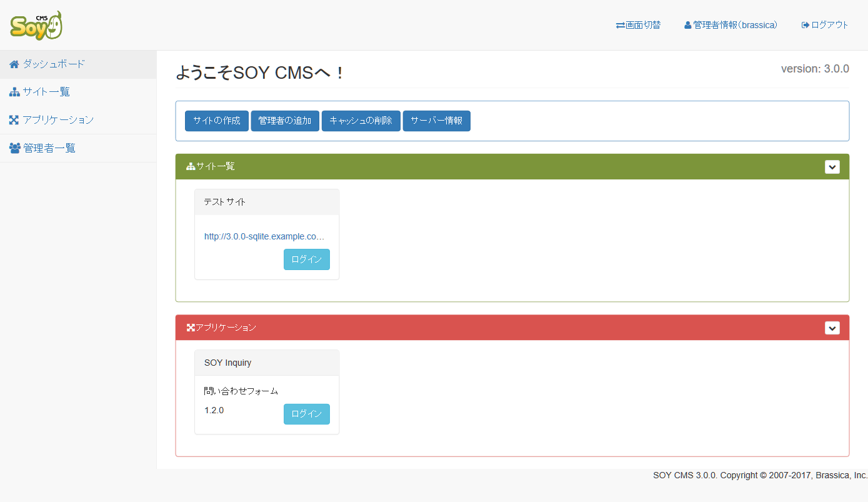
Task: Click the 管理者の追加 button
Action: [x=285, y=121]
